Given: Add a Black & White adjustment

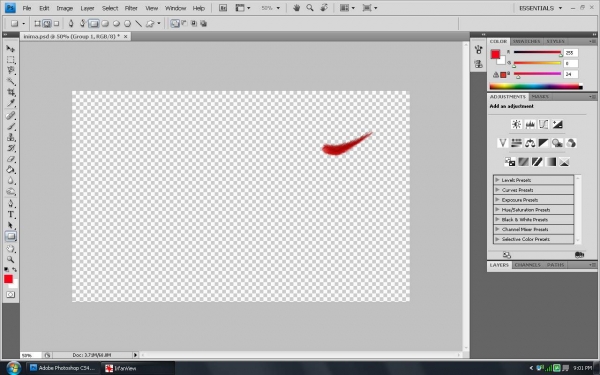Looking at the screenshot, I should click(x=543, y=143).
